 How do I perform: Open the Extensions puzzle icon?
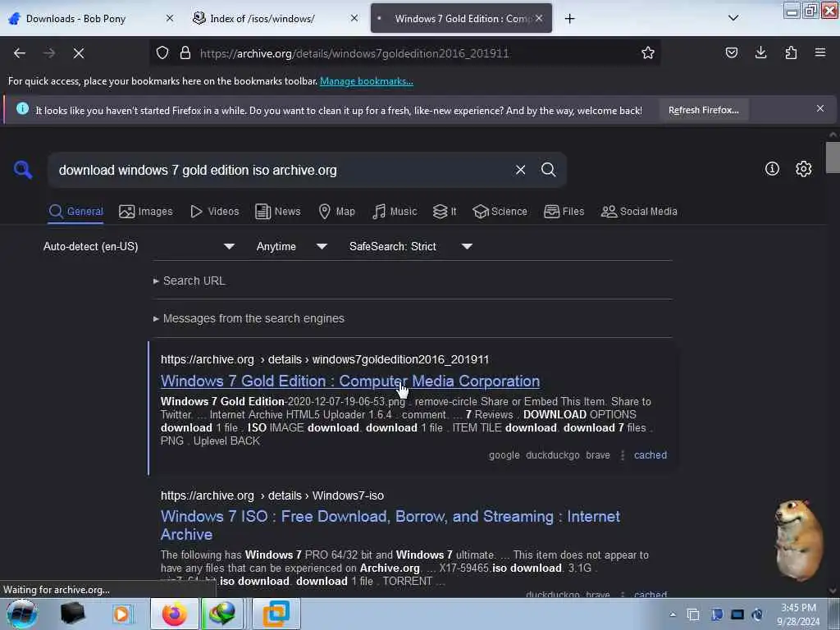click(x=791, y=52)
